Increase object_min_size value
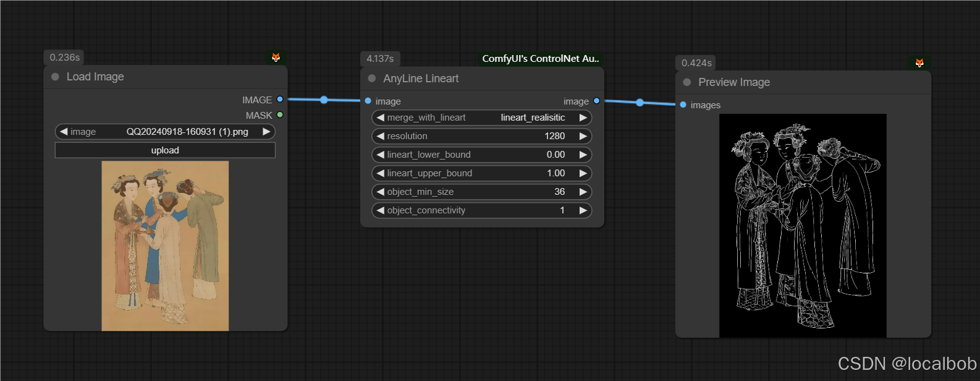 tap(583, 192)
